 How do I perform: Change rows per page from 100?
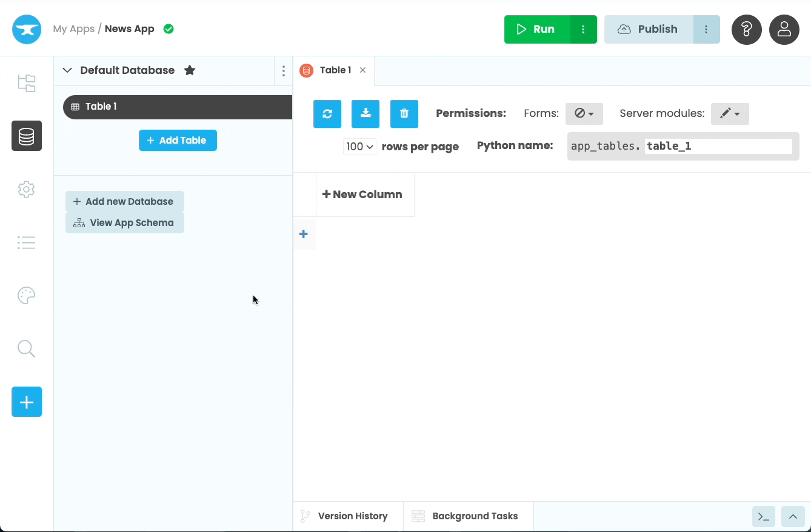(359, 146)
